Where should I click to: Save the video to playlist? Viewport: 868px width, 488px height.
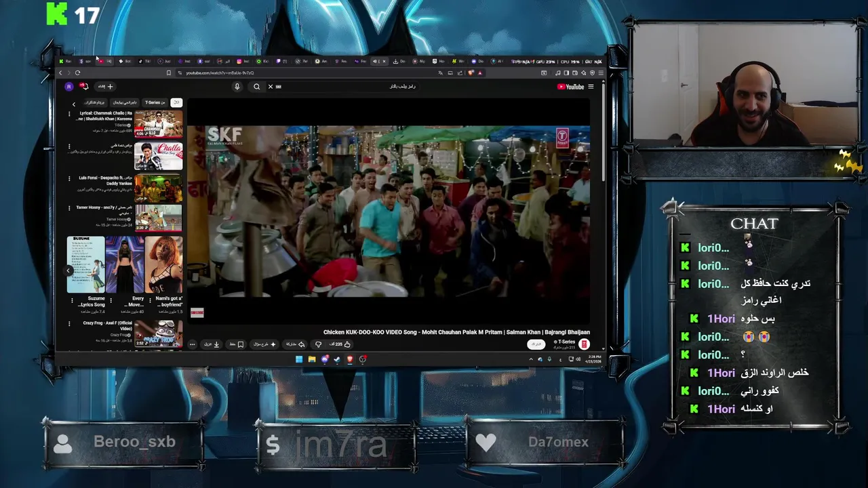point(236,344)
